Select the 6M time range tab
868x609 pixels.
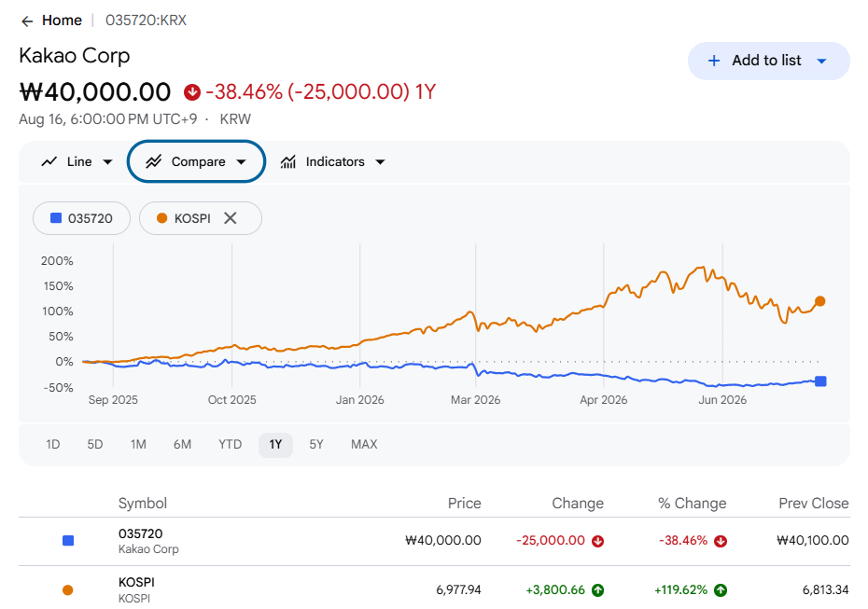(182, 445)
